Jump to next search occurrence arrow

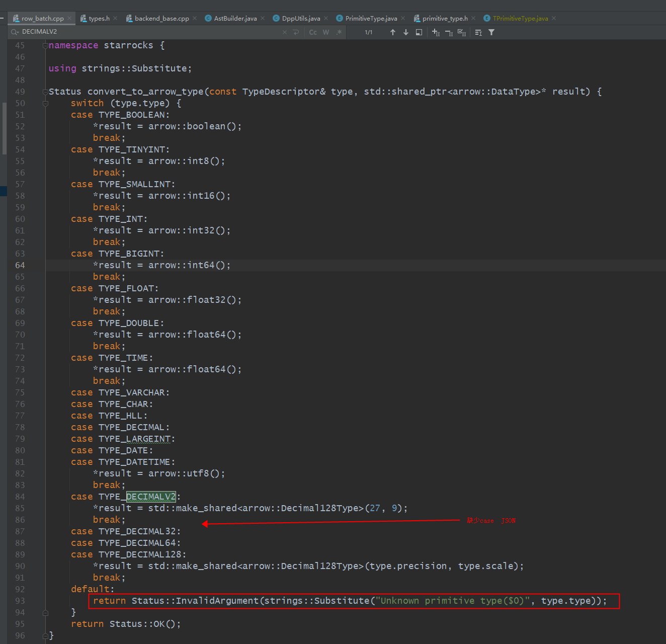(x=406, y=32)
